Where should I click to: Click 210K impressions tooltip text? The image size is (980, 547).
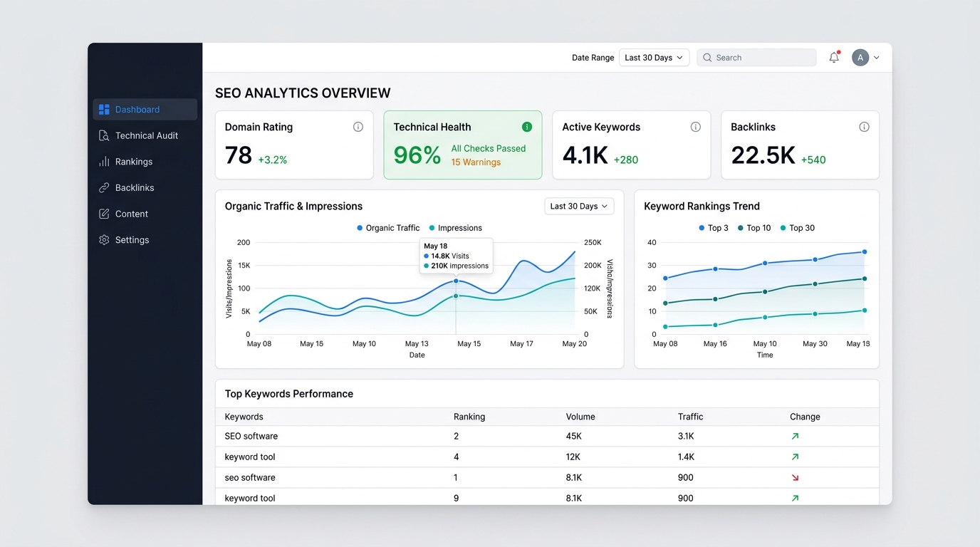[x=460, y=266]
